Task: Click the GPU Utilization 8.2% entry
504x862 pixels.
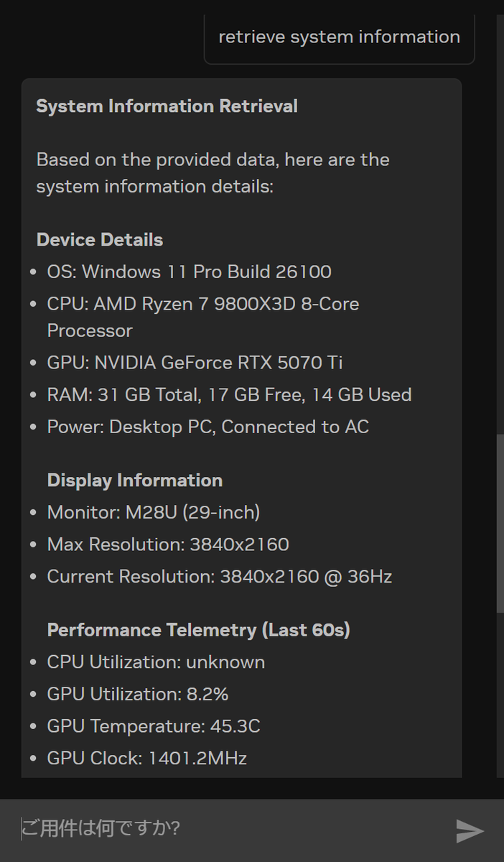Action: (x=138, y=695)
